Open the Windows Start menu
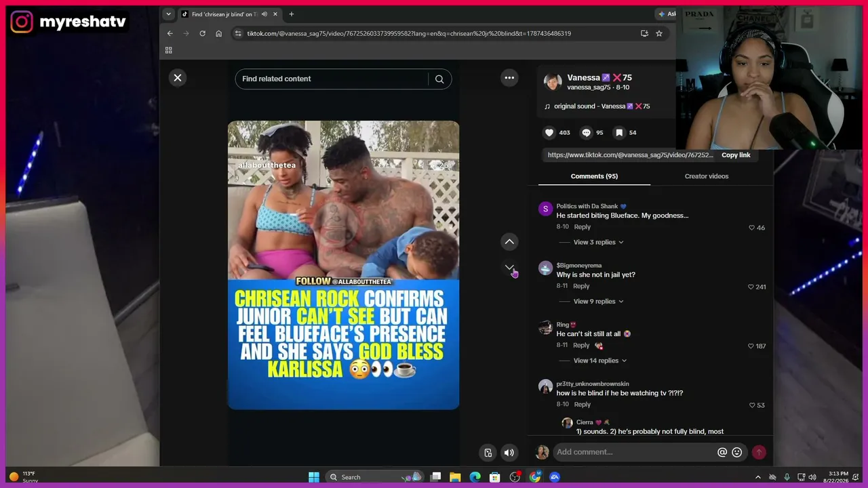This screenshot has width=868, height=488. pyautogui.click(x=314, y=477)
